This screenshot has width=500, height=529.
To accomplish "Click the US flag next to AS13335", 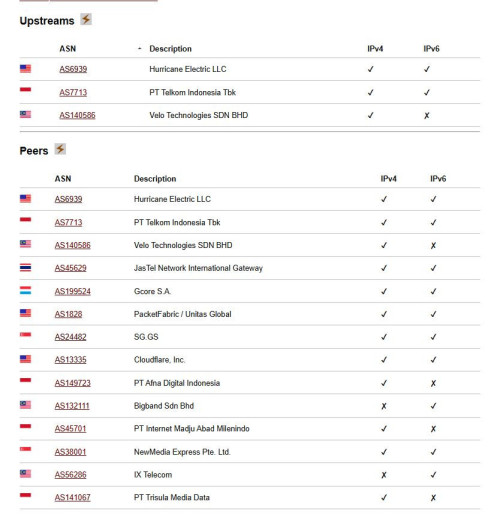I will coord(25,359).
